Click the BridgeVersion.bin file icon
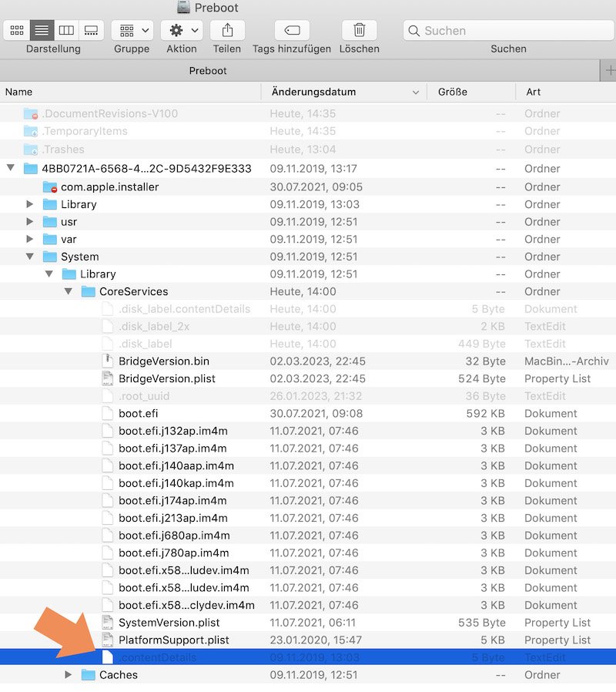616x692 pixels. click(107, 361)
